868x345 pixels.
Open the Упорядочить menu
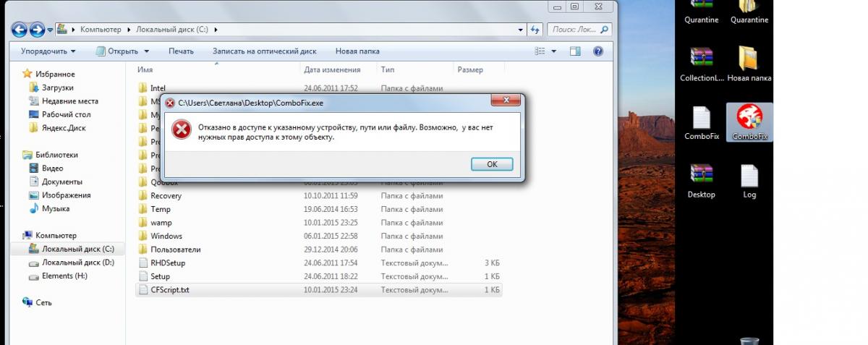48,51
